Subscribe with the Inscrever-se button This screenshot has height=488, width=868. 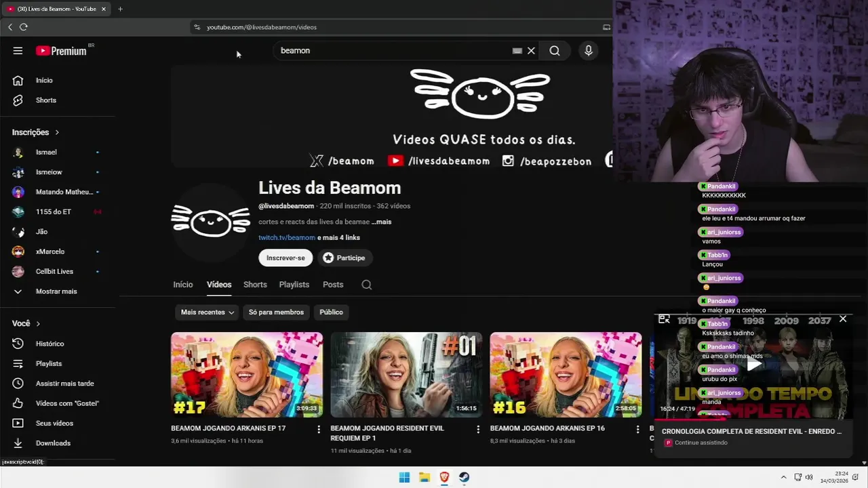(x=285, y=258)
